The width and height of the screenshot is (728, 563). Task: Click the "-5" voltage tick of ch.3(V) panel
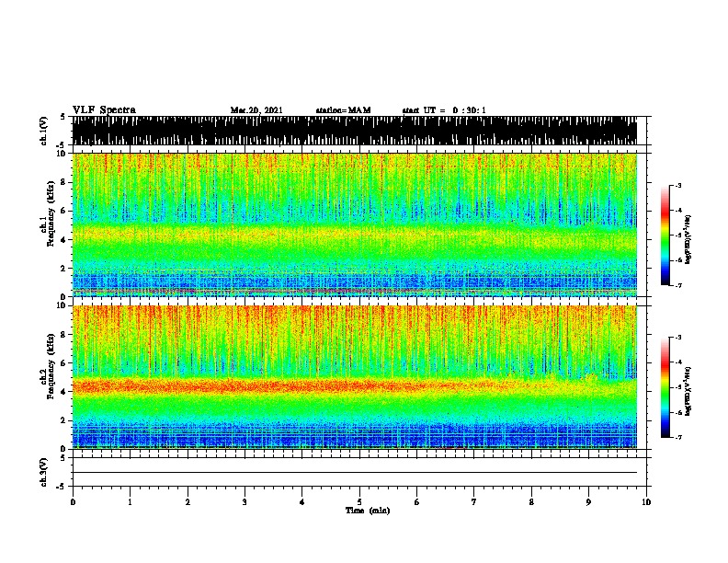62,487
